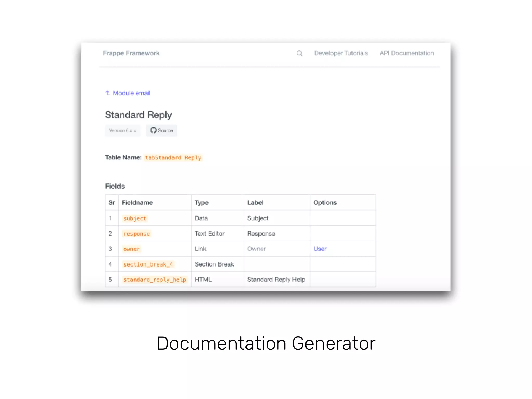Image resolution: width=532 pixels, height=399 pixels.
Task: Click the GitHub Source button
Action: [161, 130]
